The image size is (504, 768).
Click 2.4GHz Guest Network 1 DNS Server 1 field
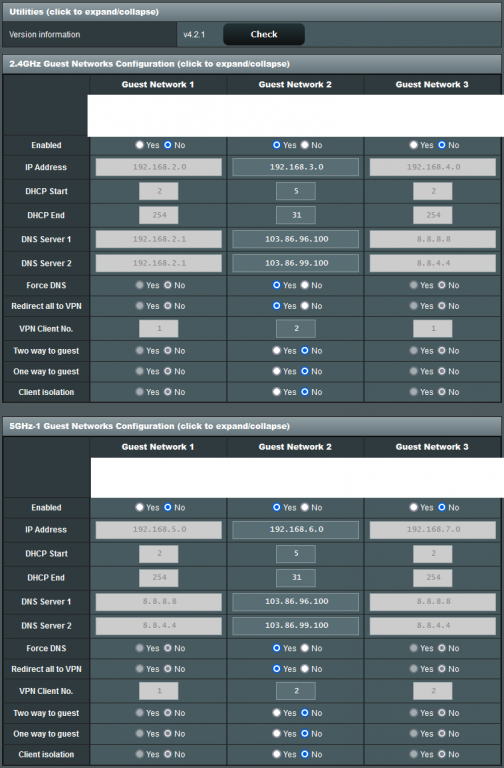159,239
